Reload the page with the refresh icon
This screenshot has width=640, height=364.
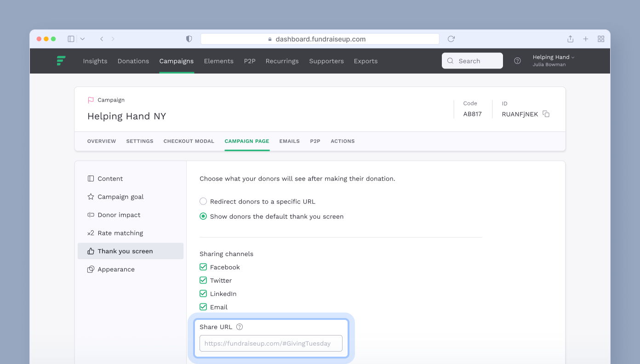[451, 39]
